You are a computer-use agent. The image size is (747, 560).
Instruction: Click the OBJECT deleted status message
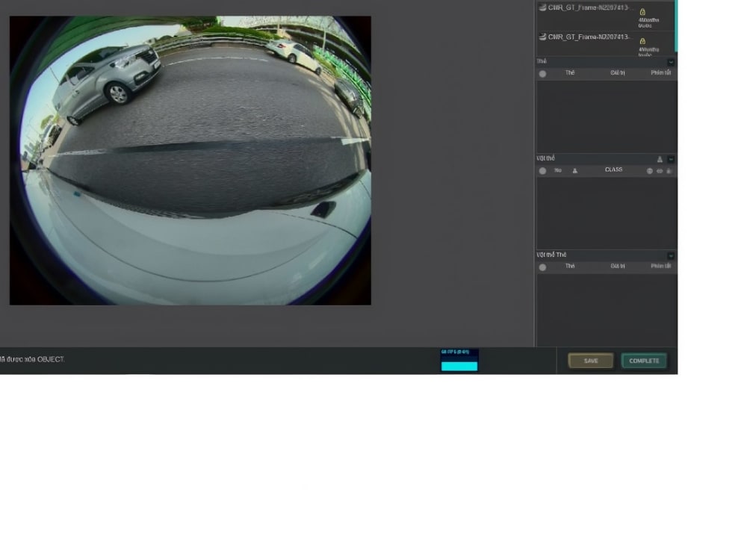(x=32, y=360)
